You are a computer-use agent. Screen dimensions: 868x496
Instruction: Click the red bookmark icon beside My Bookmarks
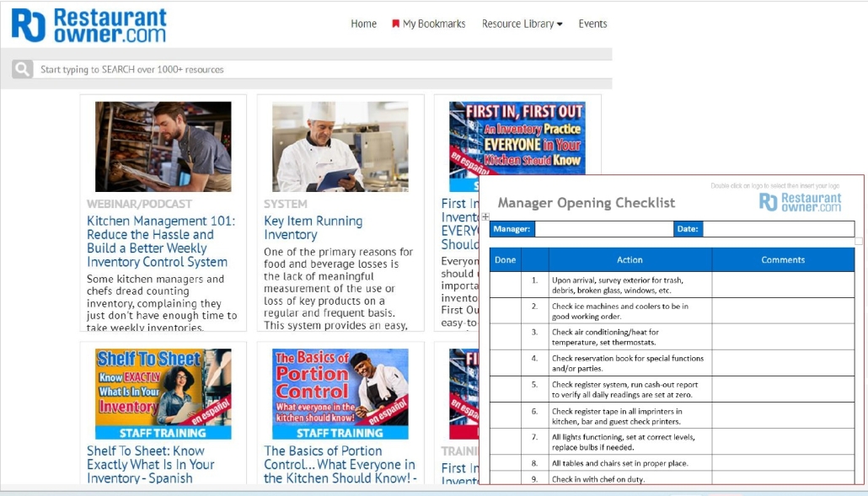tap(395, 24)
